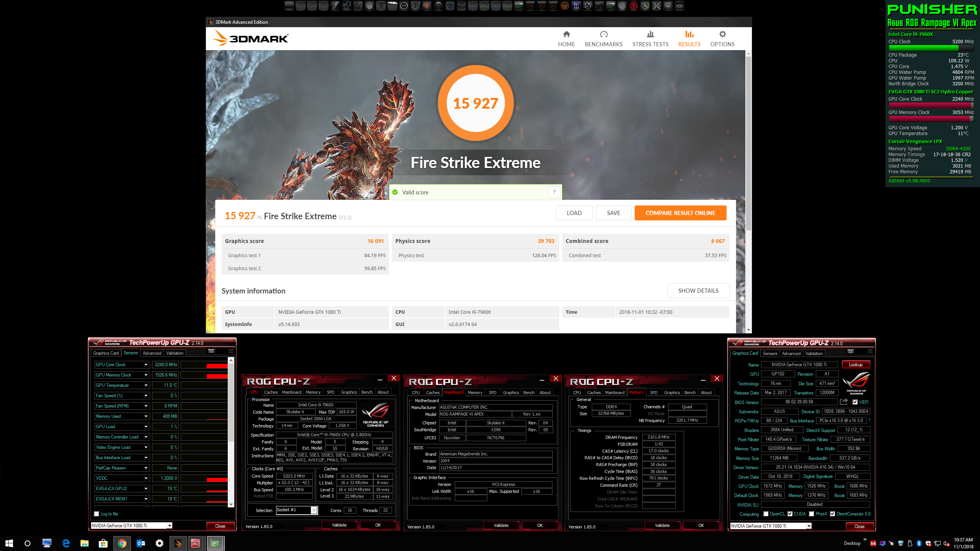Toggle the PhysX checkbox
Image resolution: width=980 pixels, height=551 pixels.
click(x=812, y=514)
